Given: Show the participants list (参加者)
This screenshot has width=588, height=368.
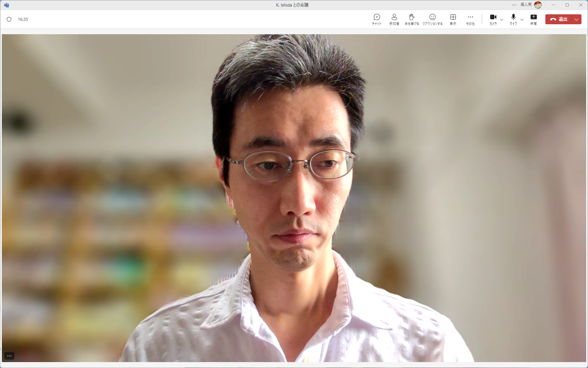Looking at the screenshot, I should coord(394,19).
